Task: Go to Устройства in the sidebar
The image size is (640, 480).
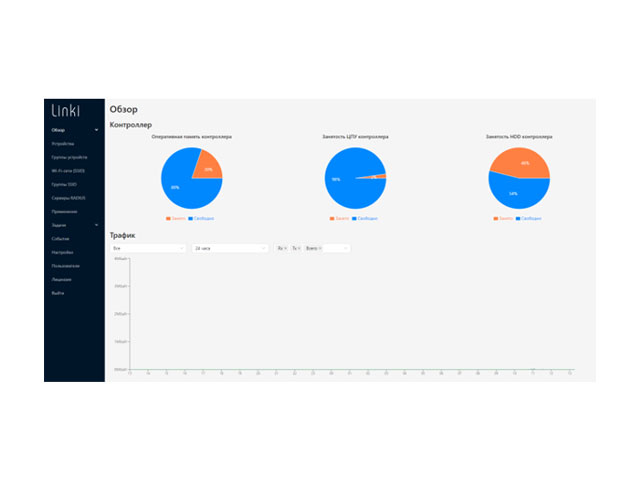Action: tap(62, 144)
